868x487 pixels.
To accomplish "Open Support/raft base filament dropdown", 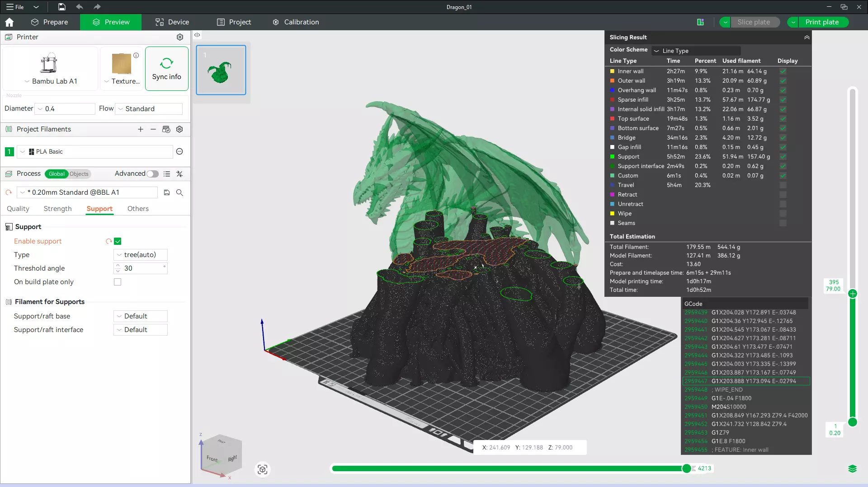I will point(141,316).
